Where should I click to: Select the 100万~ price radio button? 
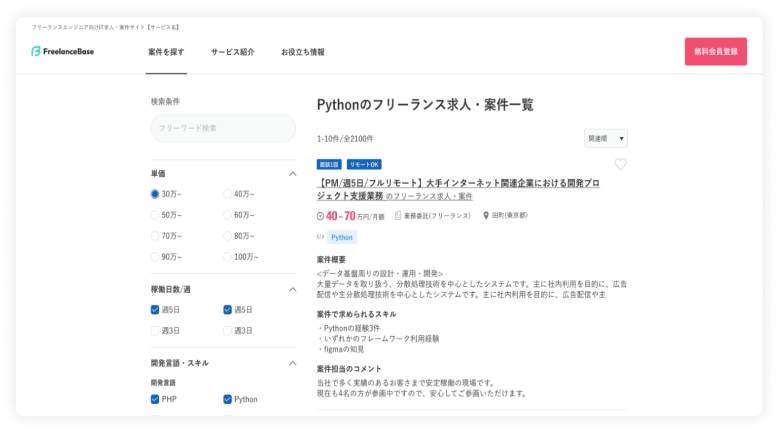pyautogui.click(x=227, y=257)
